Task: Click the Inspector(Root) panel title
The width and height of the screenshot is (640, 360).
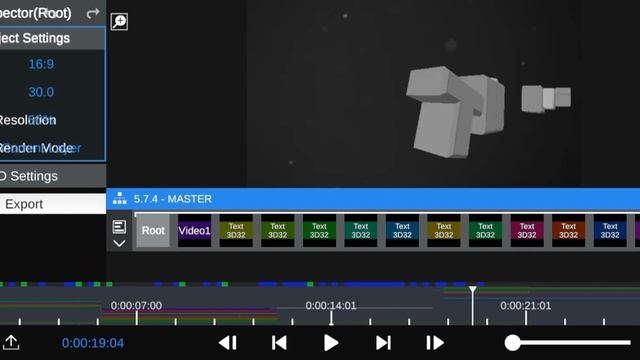Action: click(36, 13)
